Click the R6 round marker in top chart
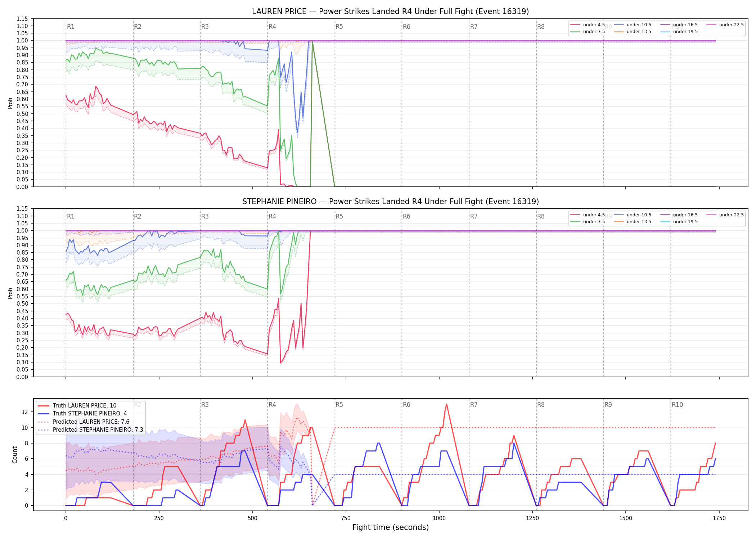756x540 pixels. coord(406,27)
